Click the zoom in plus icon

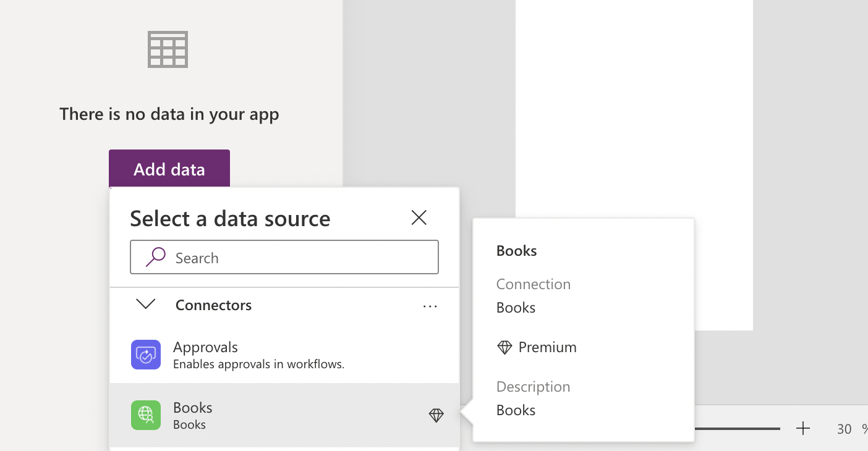pyautogui.click(x=802, y=428)
